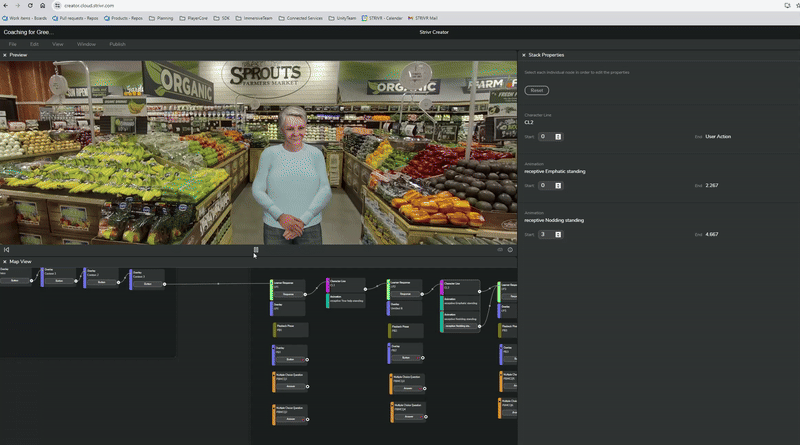Pause the preview playback
The height and width of the screenshot is (445, 800).
[256, 250]
